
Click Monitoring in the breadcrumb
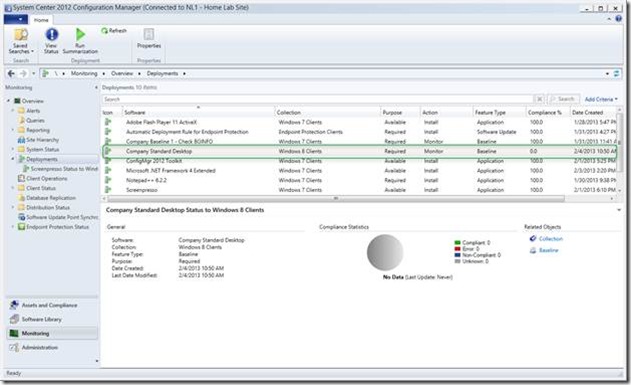84,74
